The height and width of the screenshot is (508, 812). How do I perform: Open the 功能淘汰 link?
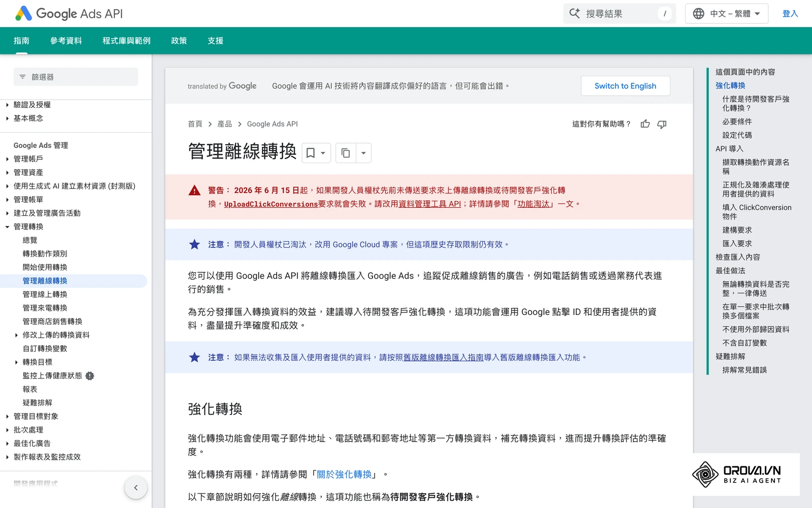[x=533, y=204]
